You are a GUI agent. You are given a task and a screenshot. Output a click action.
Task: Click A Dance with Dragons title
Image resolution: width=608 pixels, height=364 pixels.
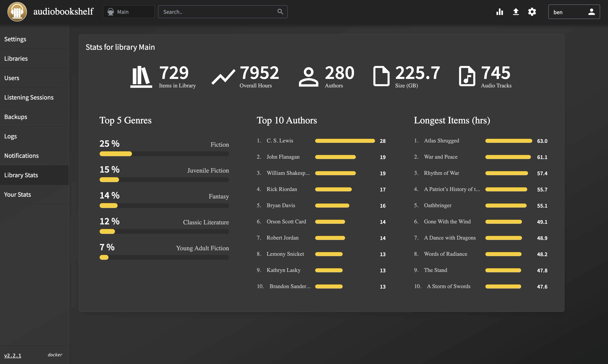pos(450,238)
